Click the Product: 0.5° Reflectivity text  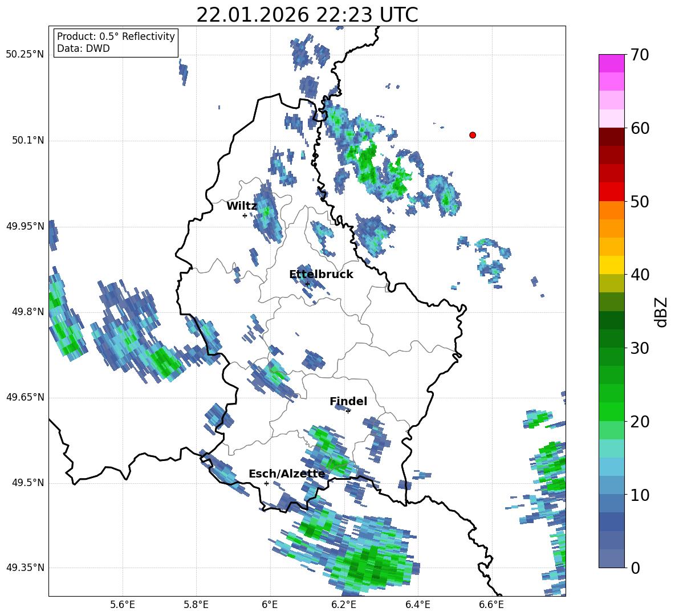[x=116, y=36]
